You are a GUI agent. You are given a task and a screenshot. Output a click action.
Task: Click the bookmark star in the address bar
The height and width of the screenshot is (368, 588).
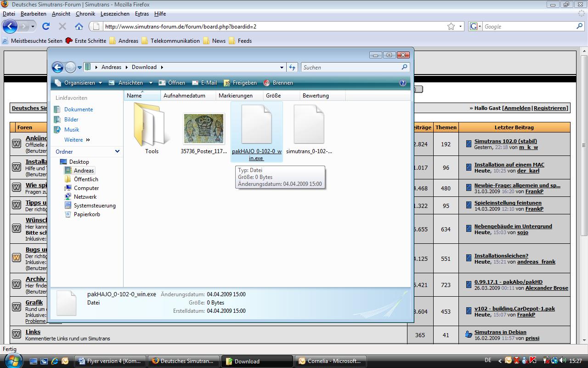[451, 26]
